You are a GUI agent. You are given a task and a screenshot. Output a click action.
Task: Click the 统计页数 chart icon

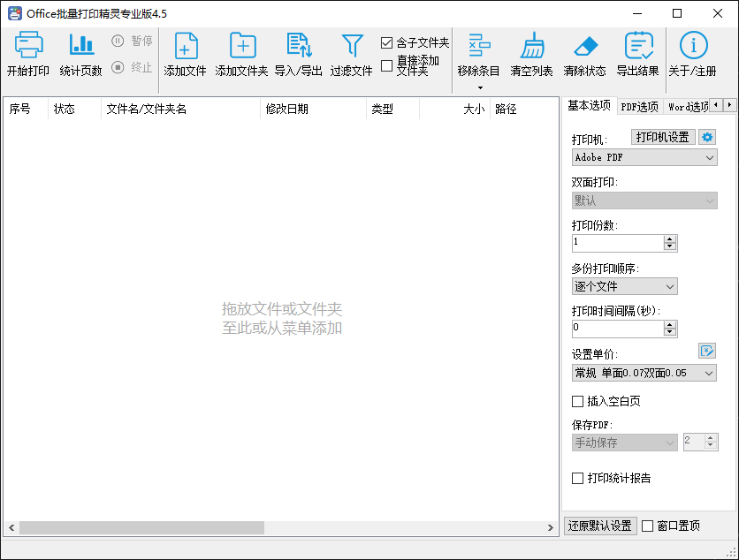(x=81, y=45)
